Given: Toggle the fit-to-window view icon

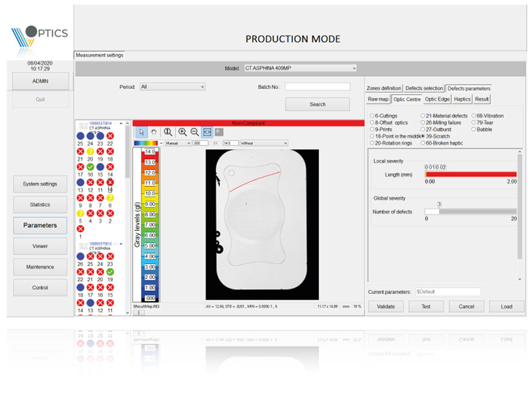Looking at the screenshot, I should [207, 132].
